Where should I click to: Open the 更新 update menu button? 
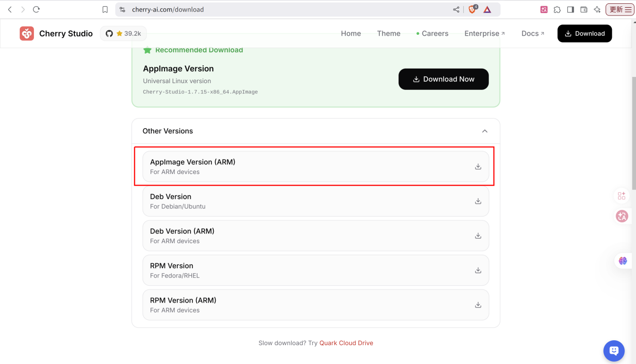[620, 9]
